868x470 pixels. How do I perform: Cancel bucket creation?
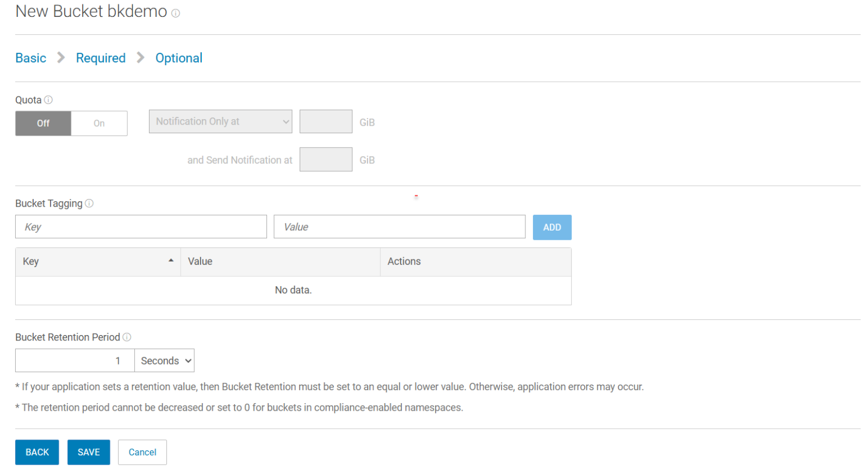coord(142,452)
